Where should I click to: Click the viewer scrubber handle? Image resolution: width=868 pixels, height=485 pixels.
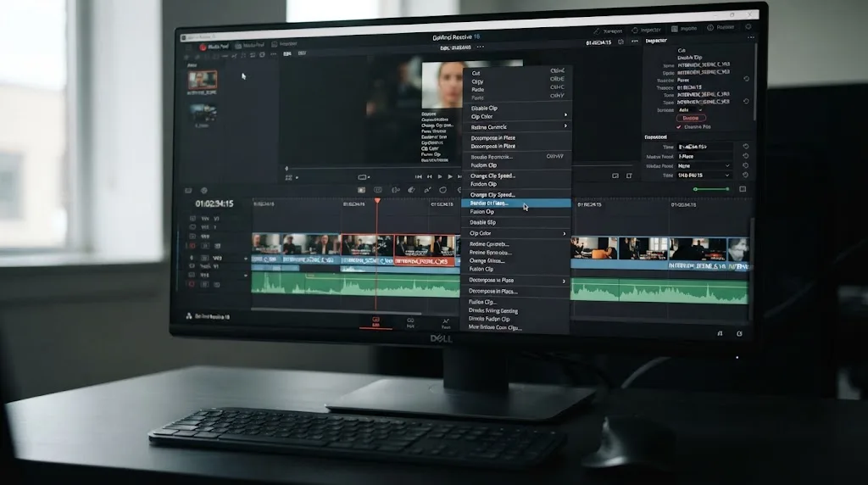[287, 169]
